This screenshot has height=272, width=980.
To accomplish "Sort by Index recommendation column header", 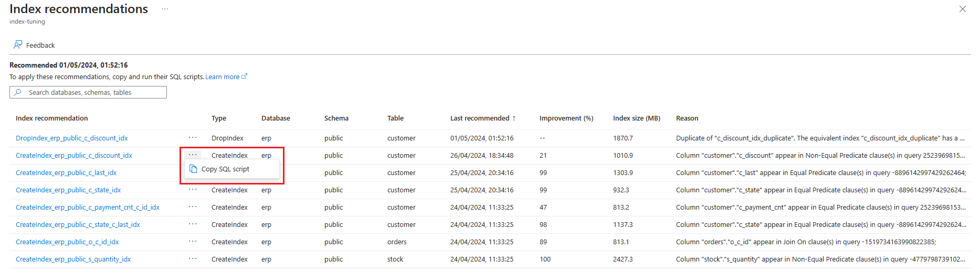I will [x=52, y=118].
